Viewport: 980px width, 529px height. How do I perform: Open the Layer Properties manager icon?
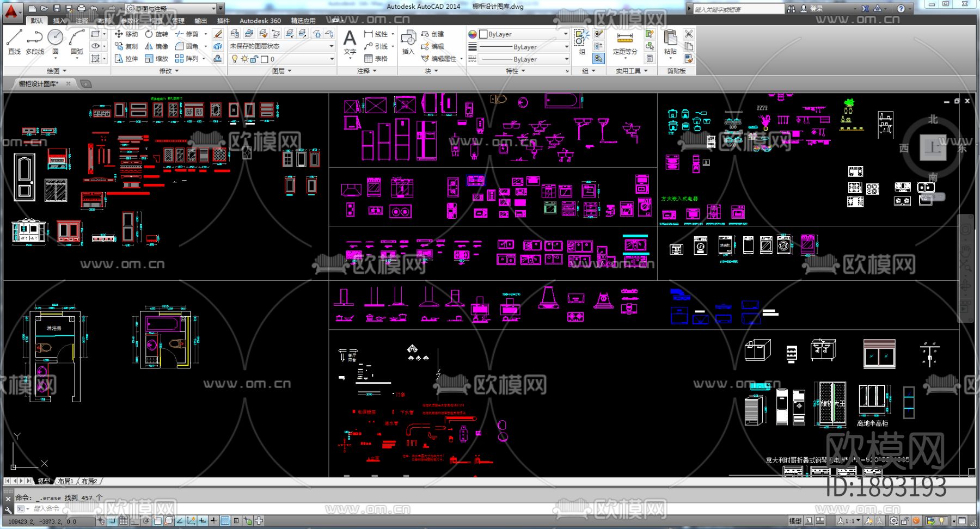point(235,34)
